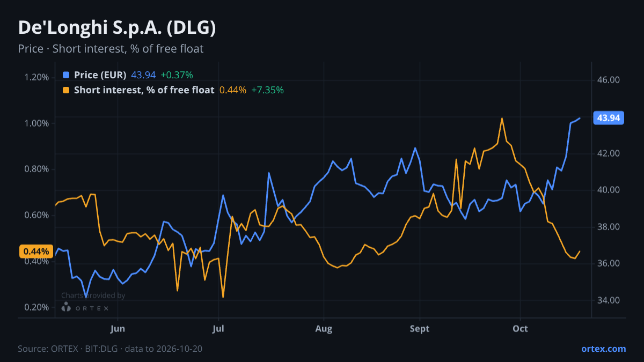Select the Jul label on the x-axis
This screenshot has height=362, width=644.
pos(218,329)
